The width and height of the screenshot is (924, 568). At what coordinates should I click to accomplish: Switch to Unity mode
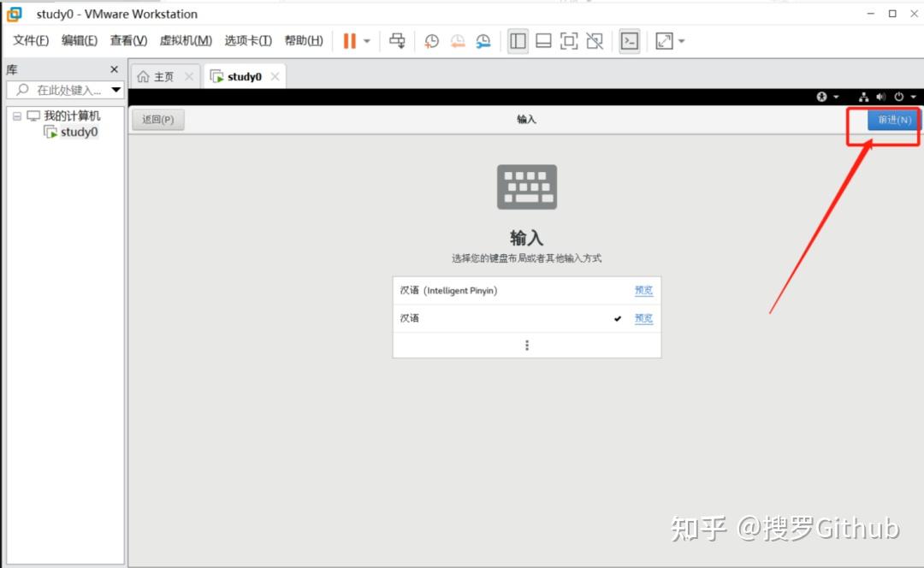point(595,41)
